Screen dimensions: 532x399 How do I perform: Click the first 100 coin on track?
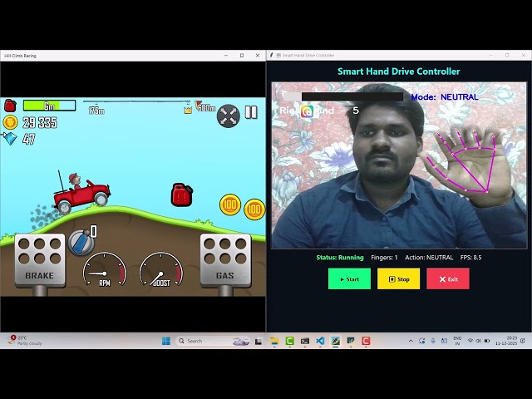tap(230, 204)
